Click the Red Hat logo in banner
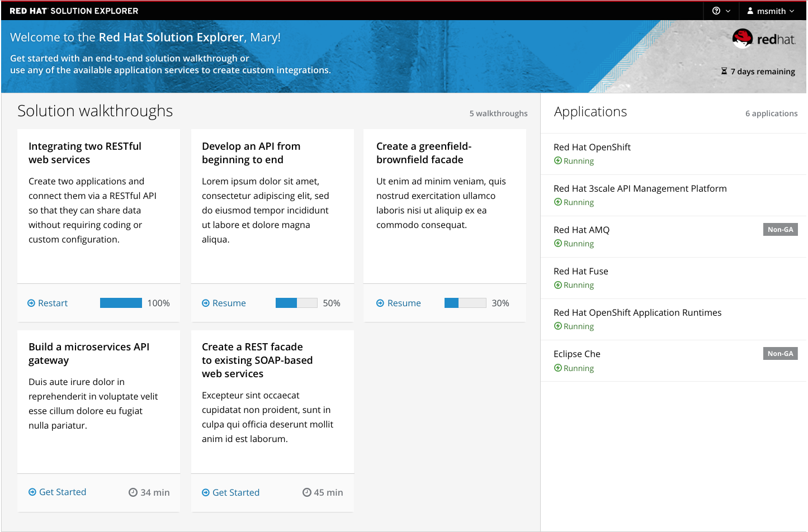 (764, 39)
